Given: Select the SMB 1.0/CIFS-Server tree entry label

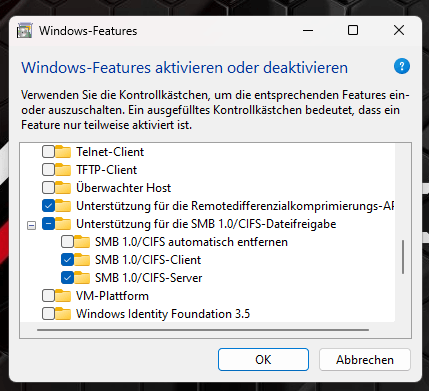Looking at the screenshot, I should [x=149, y=278].
